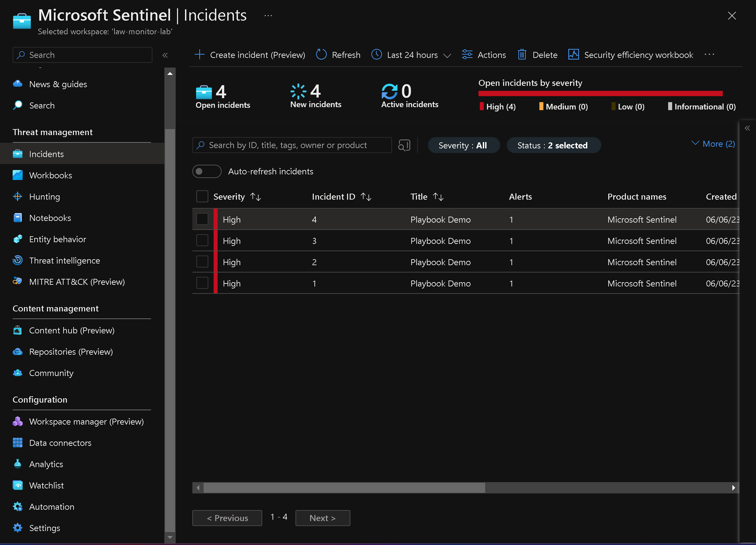Click the Notebooks icon

pos(18,218)
